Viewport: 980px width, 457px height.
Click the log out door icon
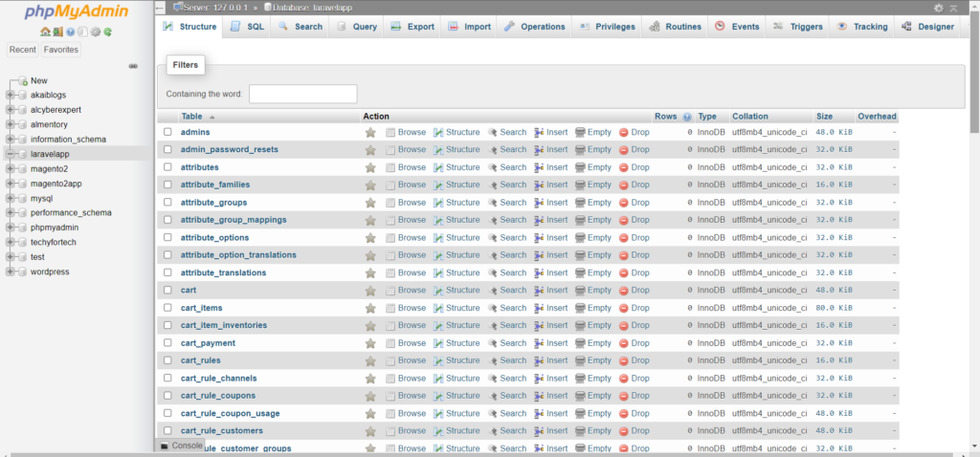click(57, 32)
